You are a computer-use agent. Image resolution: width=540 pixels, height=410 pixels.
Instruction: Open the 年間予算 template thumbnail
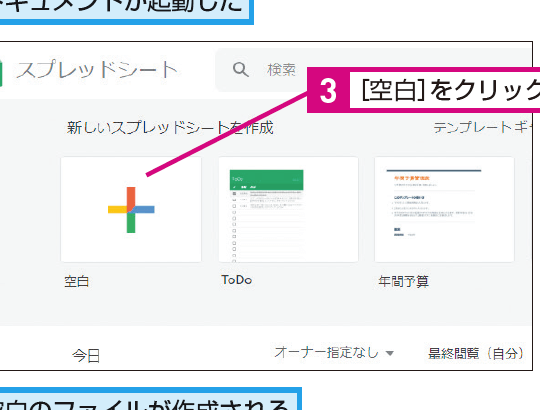pyautogui.click(x=444, y=209)
